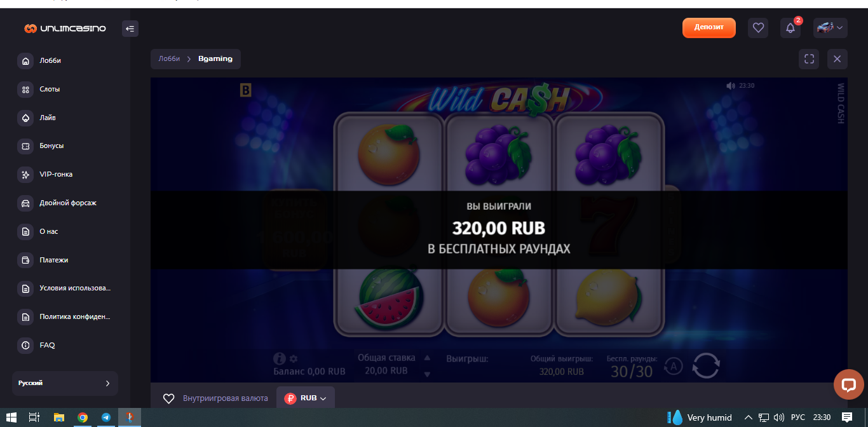This screenshot has width=868, height=427.
Task: Open the user avatar profile dropdown
Action: pos(831,28)
